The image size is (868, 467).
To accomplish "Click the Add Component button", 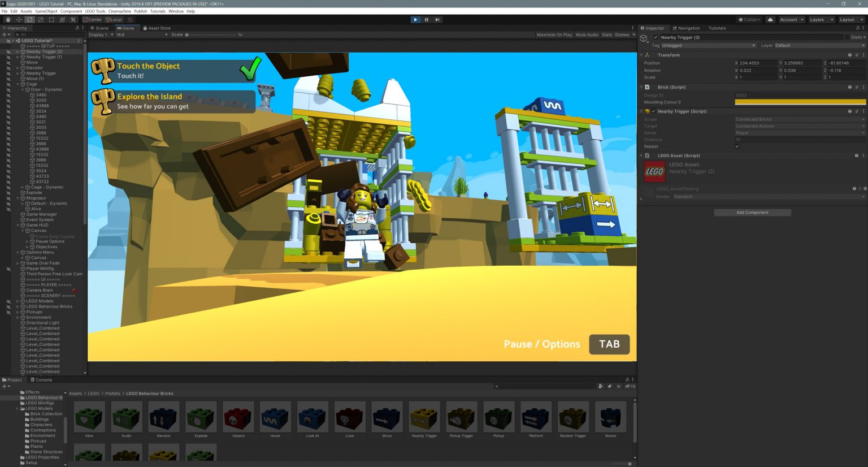I will pyautogui.click(x=752, y=212).
